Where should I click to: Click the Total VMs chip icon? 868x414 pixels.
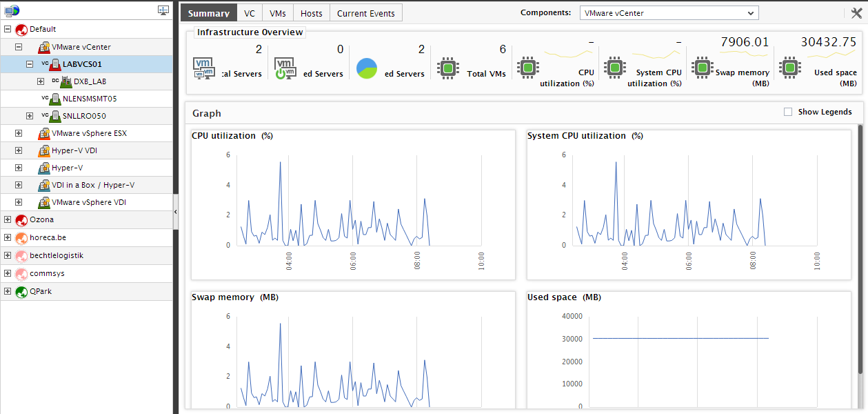tap(448, 68)
